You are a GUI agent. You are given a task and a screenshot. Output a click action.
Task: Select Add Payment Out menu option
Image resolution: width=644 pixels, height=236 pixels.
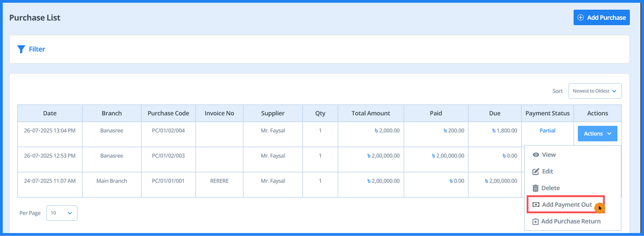click(566, 205)
